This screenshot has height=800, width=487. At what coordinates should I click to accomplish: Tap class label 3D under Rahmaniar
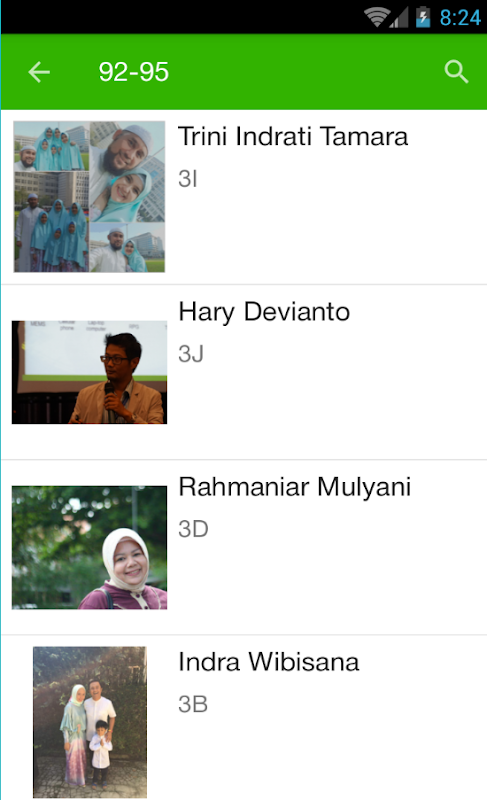[193, 529]
